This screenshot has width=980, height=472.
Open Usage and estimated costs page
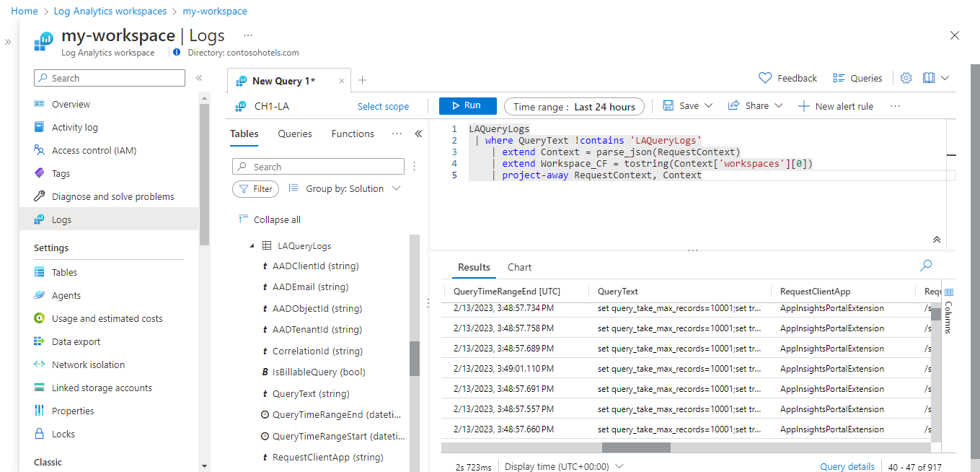coord(107,318)
